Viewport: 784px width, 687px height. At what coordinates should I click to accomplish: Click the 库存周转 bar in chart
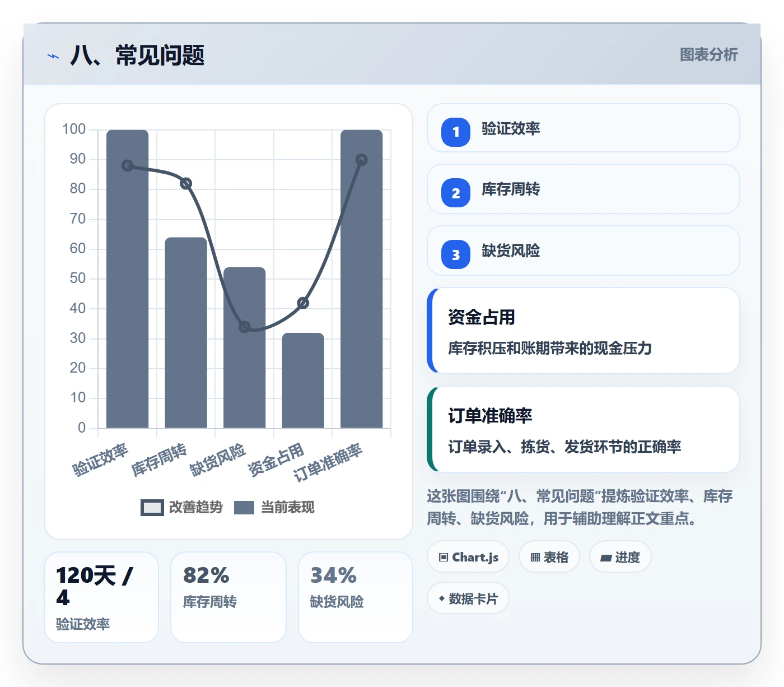point(186,333)
